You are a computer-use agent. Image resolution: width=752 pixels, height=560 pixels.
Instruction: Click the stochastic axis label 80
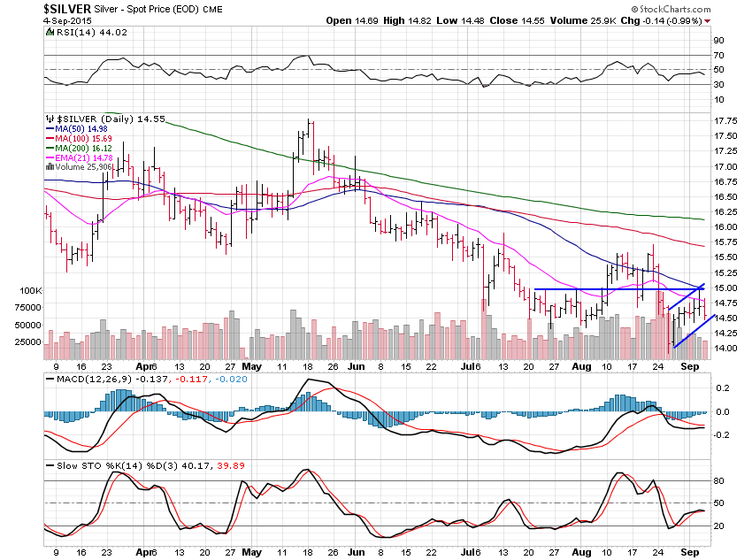pos(719,481)
